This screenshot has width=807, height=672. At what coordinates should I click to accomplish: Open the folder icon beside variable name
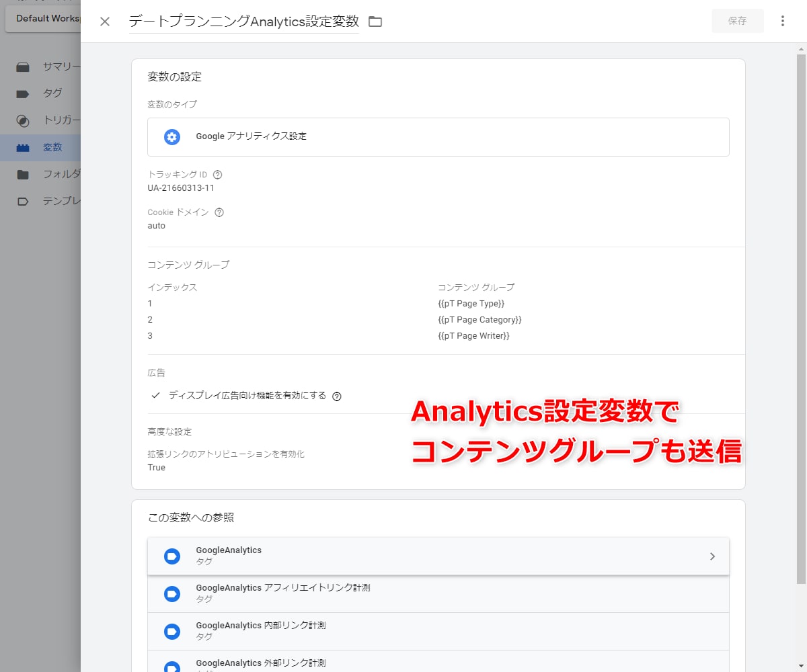(375, 22)
